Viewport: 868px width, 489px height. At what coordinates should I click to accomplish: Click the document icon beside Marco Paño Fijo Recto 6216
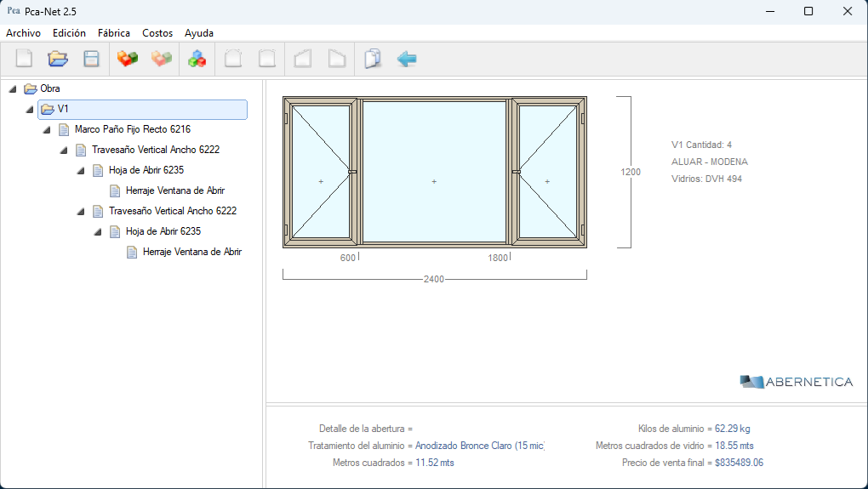click(x=64, y=129)
